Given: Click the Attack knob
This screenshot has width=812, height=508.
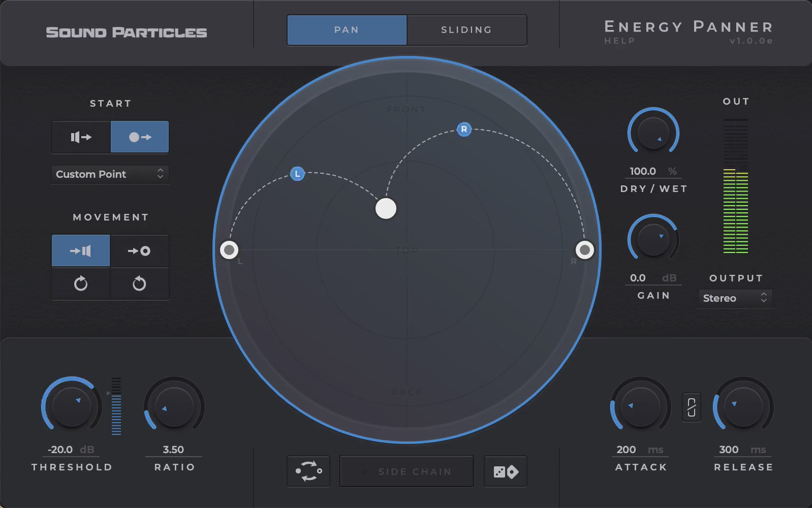Looking at the screenshot, I should pos(641,407).
